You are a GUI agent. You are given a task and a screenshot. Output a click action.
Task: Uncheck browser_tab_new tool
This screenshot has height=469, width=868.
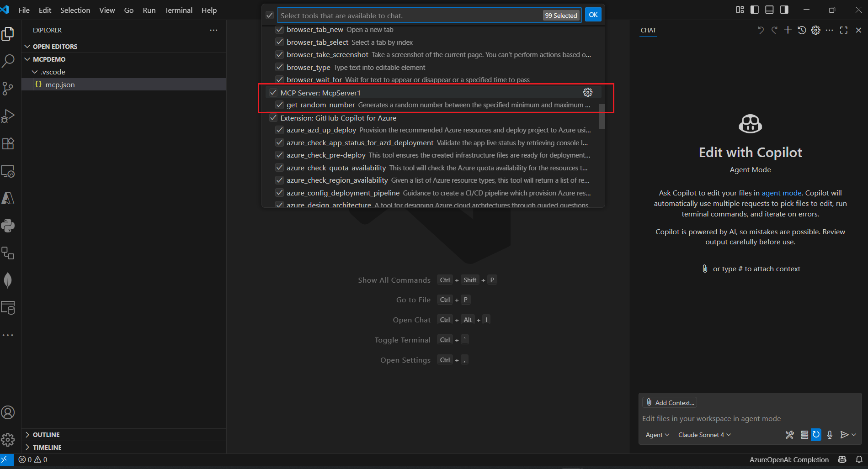point(279,30)
